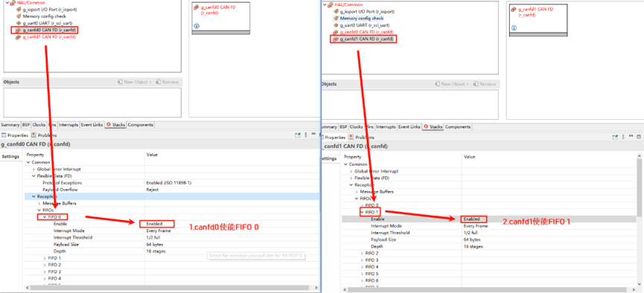Click info icon on g_canfd0 stack block

coord(197,26)
